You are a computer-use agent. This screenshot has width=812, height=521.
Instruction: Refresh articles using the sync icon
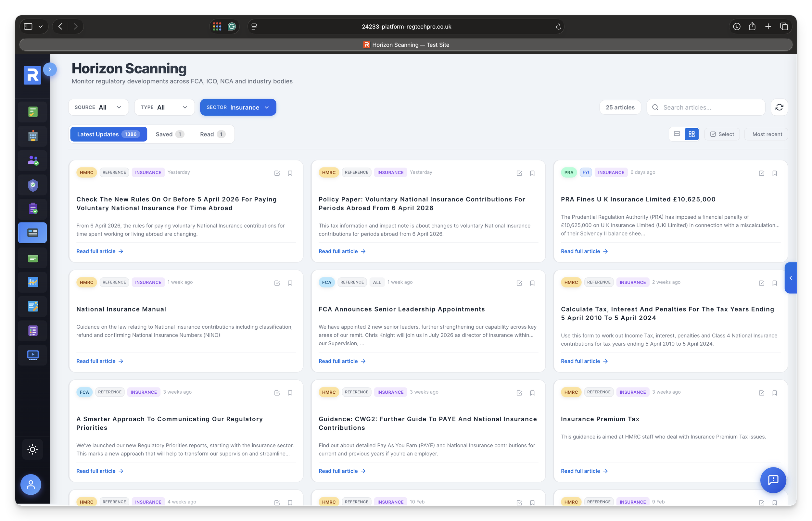pos(779,107)
